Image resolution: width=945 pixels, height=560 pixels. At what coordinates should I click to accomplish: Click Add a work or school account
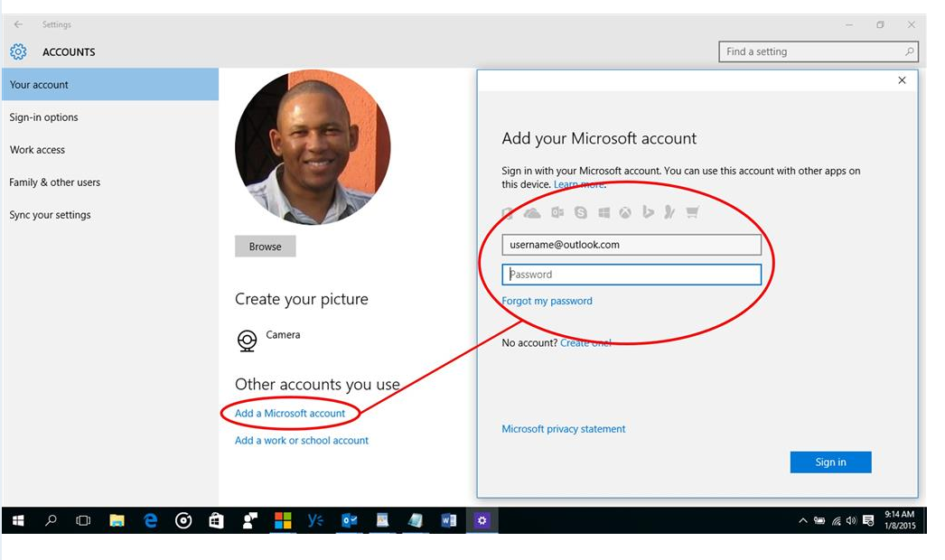coord(302,441)
